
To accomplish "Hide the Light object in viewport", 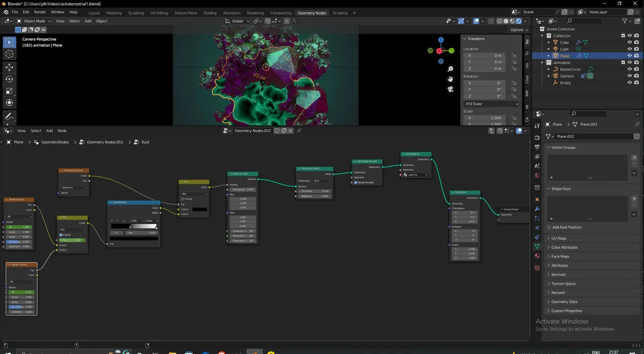I will (629, 49).
